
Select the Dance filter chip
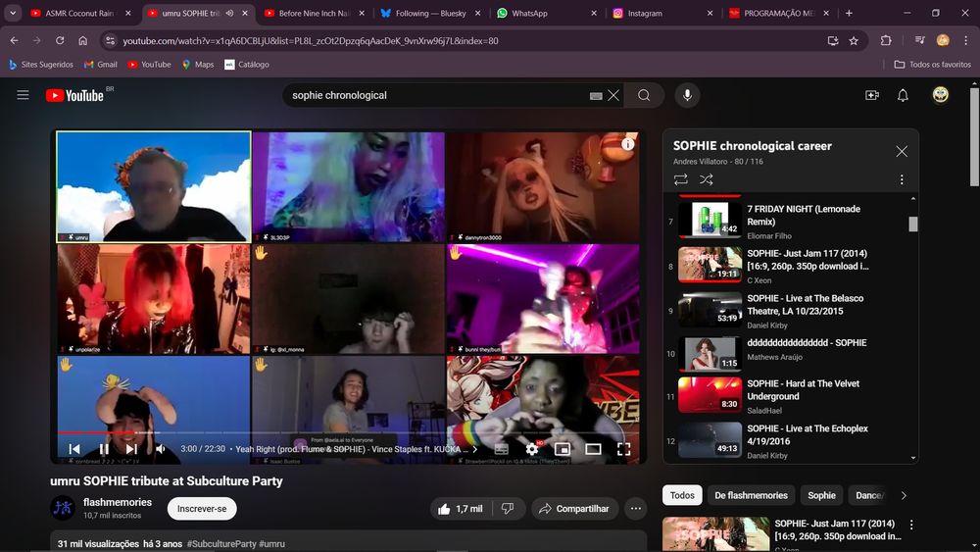coord(868,495)
